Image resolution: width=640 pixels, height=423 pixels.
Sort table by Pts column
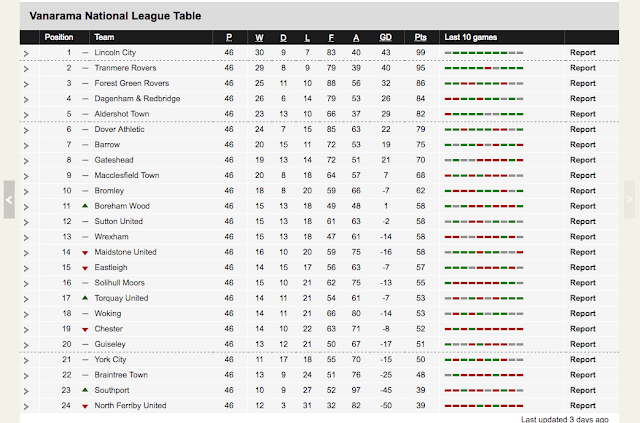pos(420,37)
